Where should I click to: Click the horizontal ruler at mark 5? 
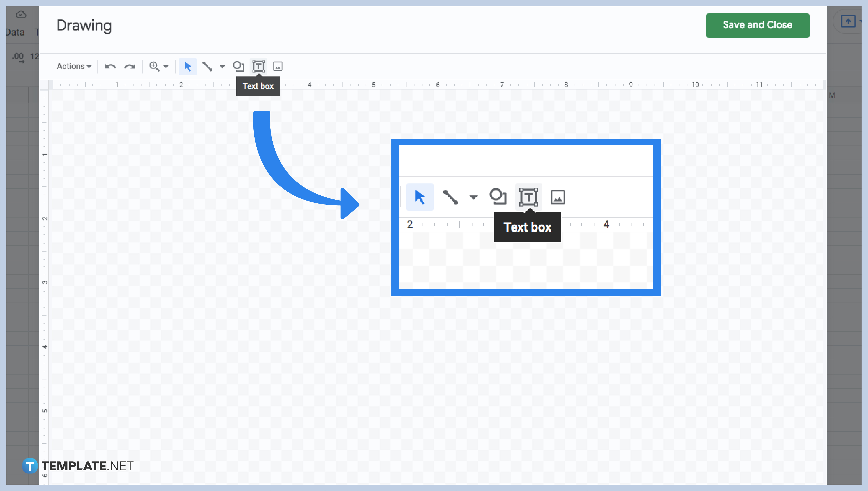pyautogui.click(x=373, y=85)
